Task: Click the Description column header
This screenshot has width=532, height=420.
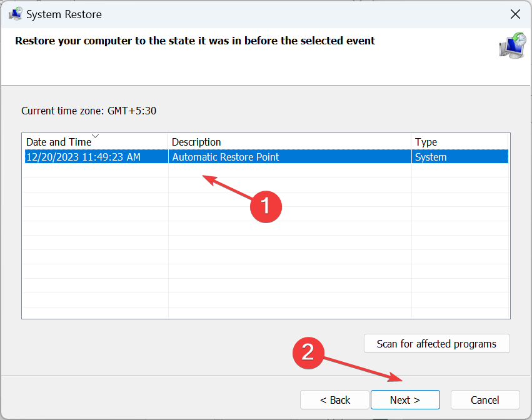Action: click(289, 142)
